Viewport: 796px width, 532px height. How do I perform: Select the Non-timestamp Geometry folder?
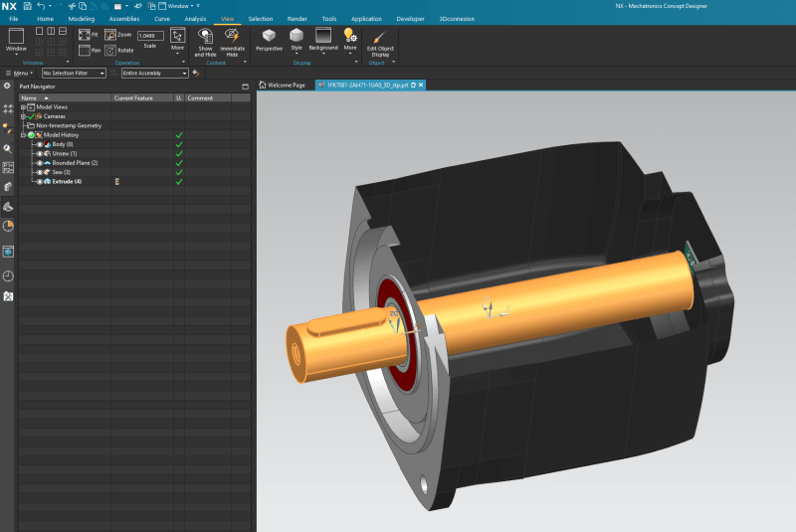pyautogui.click(x=69, y=125)
